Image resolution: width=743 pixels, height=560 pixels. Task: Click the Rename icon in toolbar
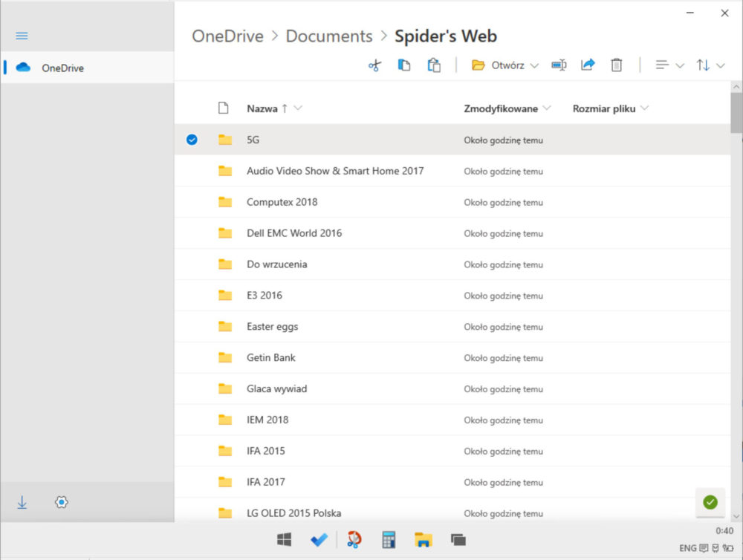(559, 65)
